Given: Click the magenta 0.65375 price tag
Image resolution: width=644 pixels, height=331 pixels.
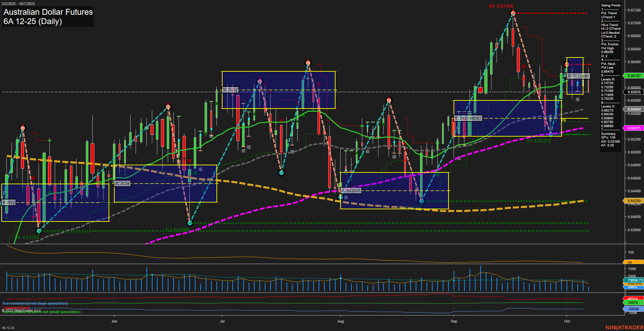Looking at the screenshot, I should (633, 128).
